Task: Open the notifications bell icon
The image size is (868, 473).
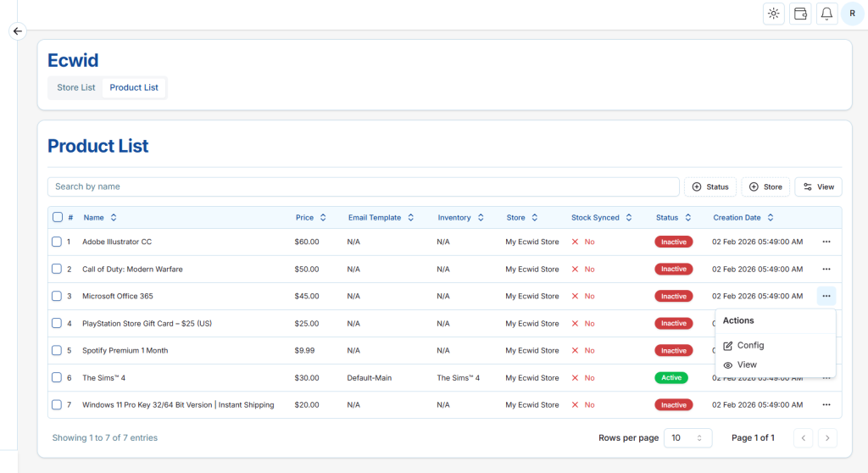Action: [x=826, y=14]
